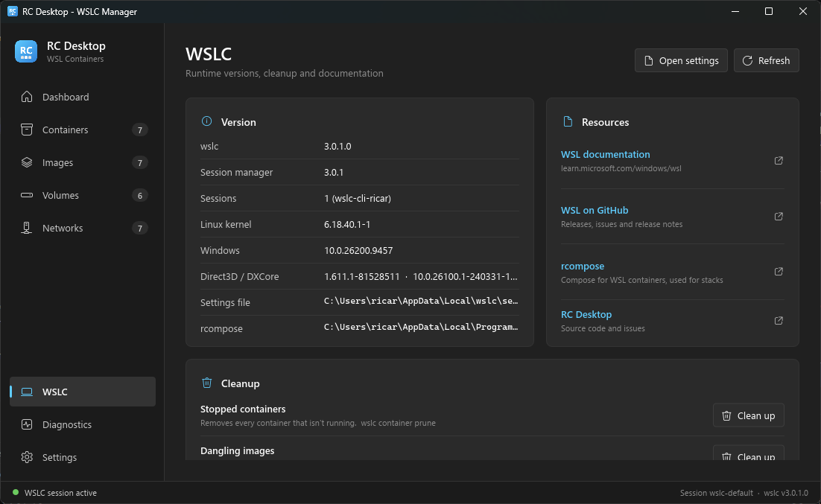Image resolution: width=821 pixels, height=504 pixels.
Task: Select the WSLC sidebar item
Action: 83,392
